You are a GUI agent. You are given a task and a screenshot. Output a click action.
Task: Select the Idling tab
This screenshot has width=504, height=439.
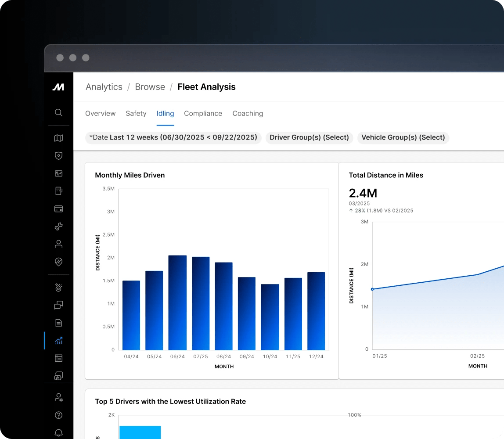point(165,113)
